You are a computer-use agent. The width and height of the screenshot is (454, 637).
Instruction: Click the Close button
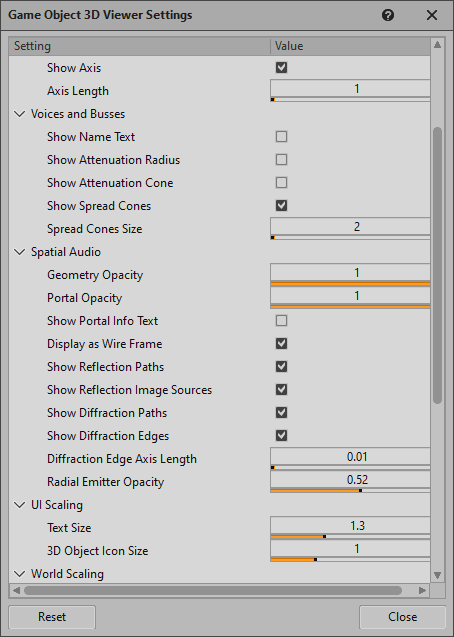click(402, 617)
